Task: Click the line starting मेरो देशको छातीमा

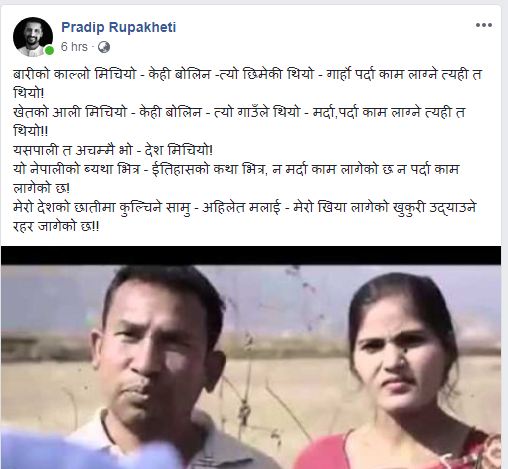Action: click(244, 208)
